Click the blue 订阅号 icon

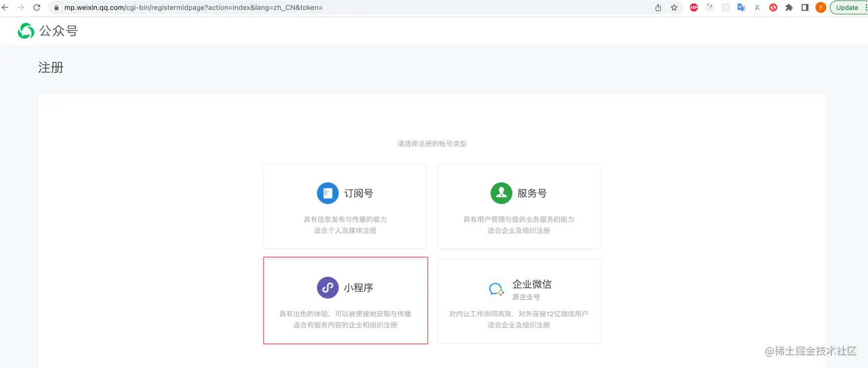[x=328, y=193]
